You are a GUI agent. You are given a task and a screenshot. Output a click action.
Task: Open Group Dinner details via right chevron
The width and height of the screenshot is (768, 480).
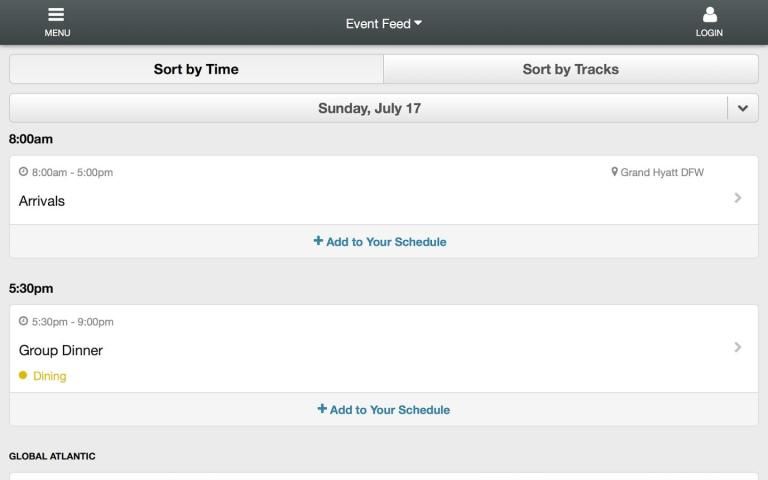[x=738, y=347]
